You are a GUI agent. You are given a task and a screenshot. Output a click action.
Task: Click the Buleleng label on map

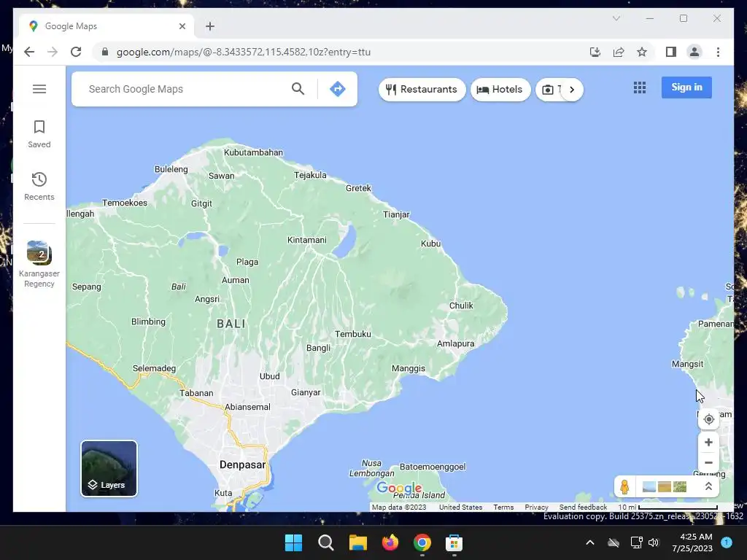pos(171,169)
